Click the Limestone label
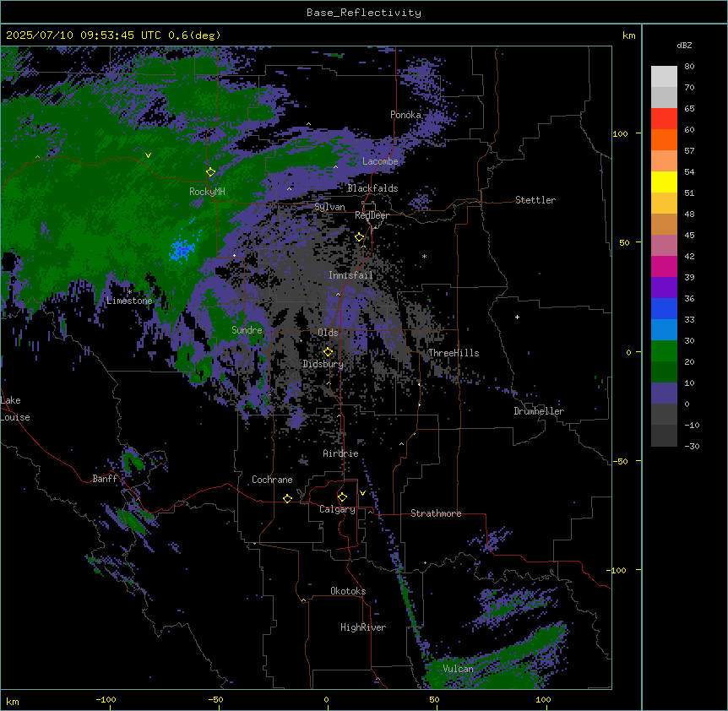This screenshot has width=728, height=711. click(x=129, y=301)
